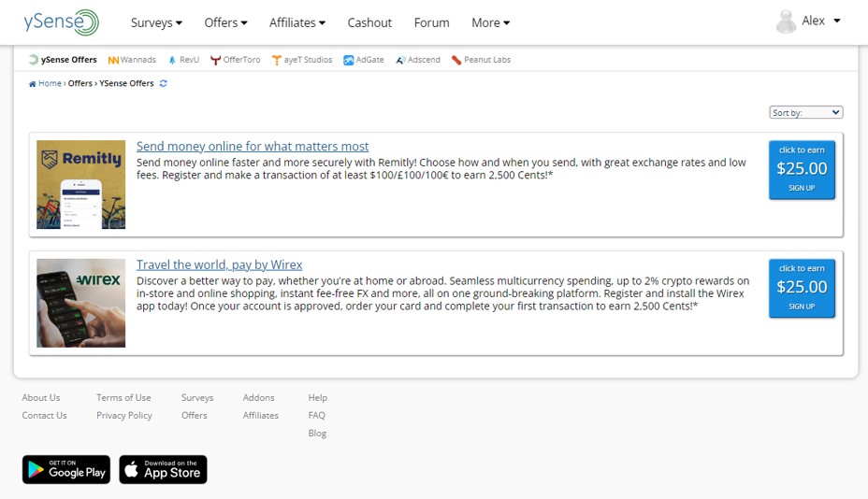Click the footer Offers link

pyautogui.click(x=194, y=416)
